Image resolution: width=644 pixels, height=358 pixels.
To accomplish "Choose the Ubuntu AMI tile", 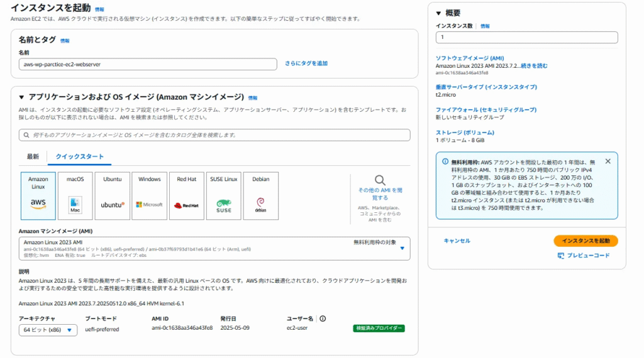I will [x=112, y=196].
